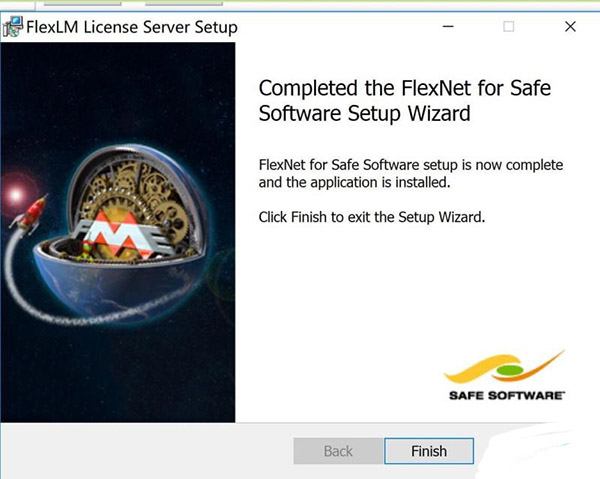Open the installer icon system menu
This screenshot has height=479, width=600.
pyautogui.click(x=12, y=27)
